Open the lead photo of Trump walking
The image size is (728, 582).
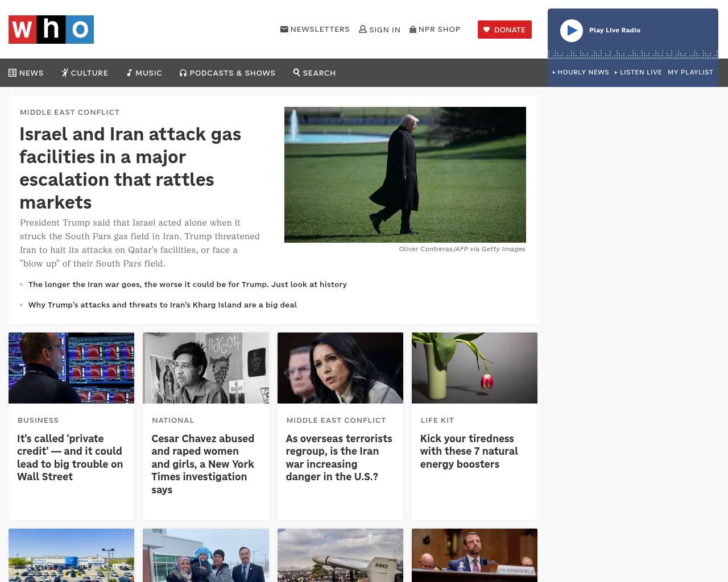(x=405, y=174)
